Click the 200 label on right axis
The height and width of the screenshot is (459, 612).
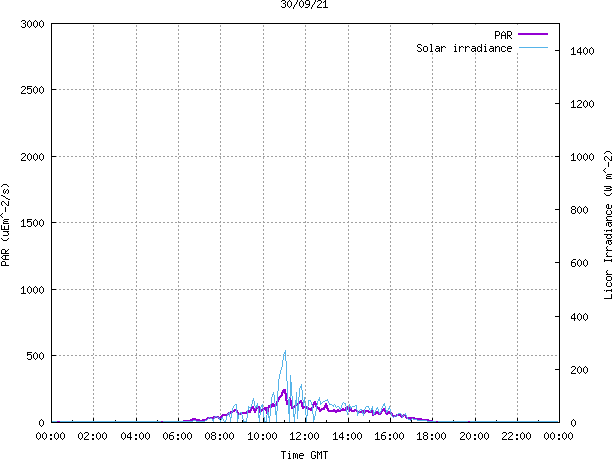579,370
